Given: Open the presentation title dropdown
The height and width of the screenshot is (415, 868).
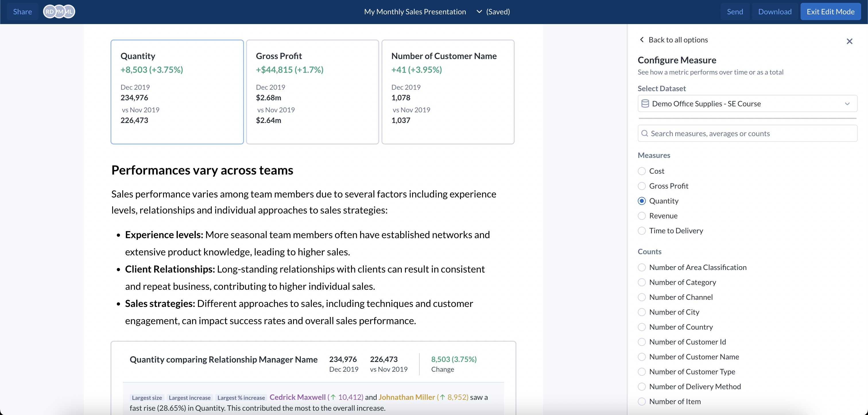Looking at the screenshot, I should click(x=479, y=11).
